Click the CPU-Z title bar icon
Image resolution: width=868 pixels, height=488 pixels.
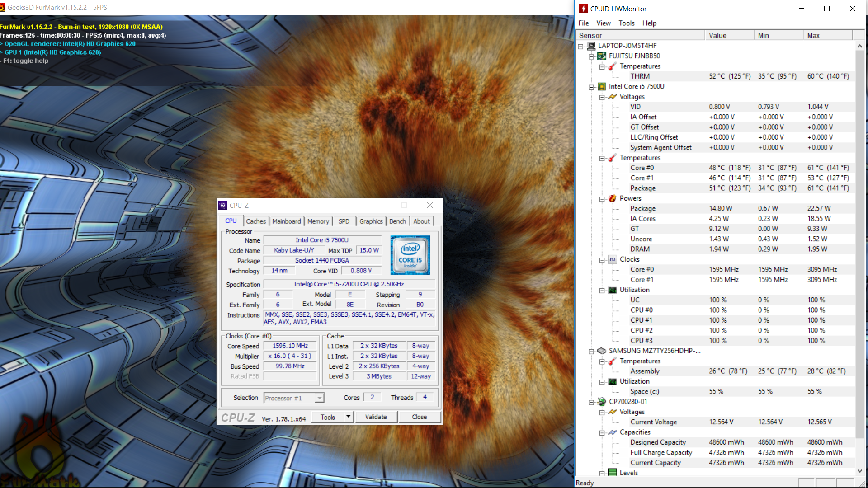223,205
